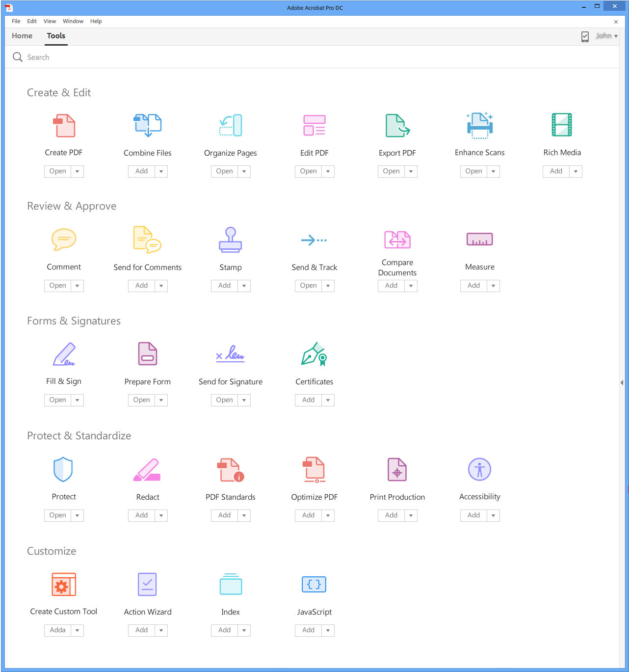Click Add button under Redact
Image resolution: width=629 pixels, height=672 pixels.
[x=142, y=515]
